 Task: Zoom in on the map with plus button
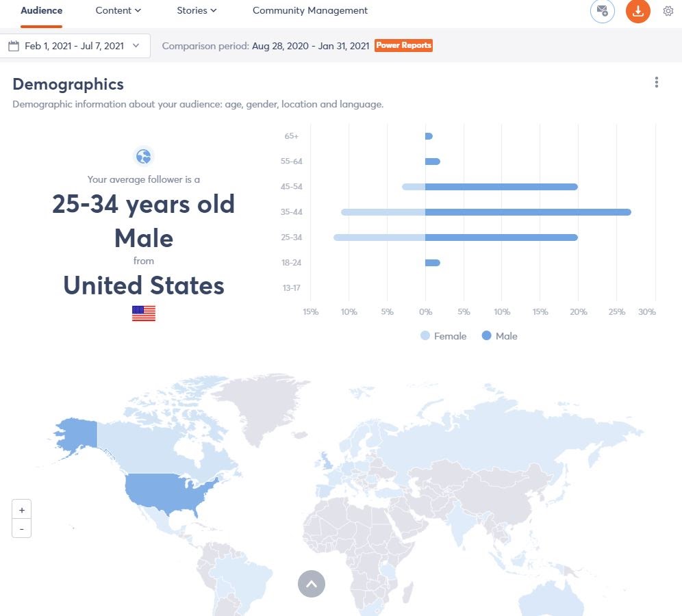[x=21, y=509]
